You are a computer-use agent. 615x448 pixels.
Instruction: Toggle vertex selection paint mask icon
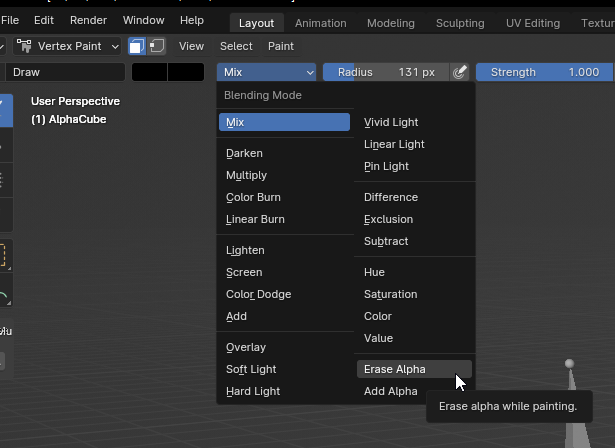[157, 46]
